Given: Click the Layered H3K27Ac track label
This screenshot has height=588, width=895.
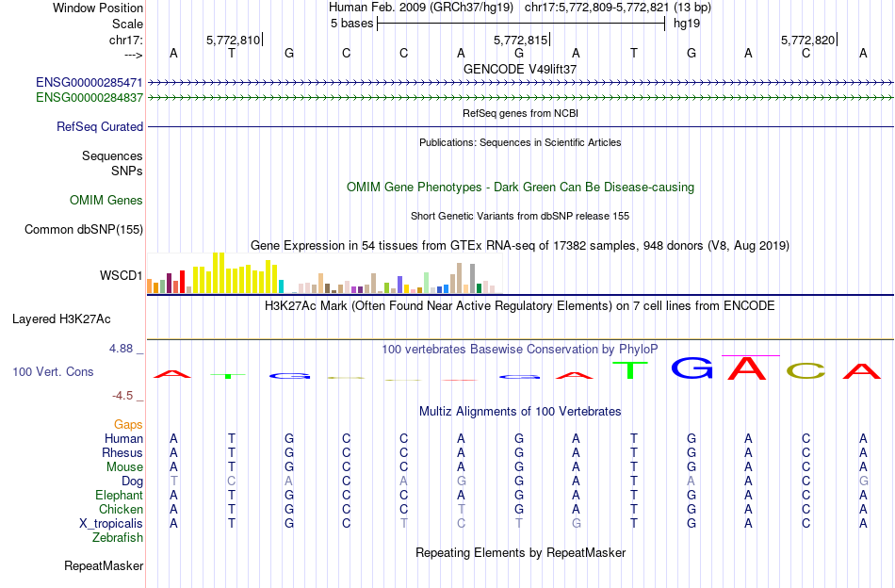Looking at the screenshot, I should 61,319.
